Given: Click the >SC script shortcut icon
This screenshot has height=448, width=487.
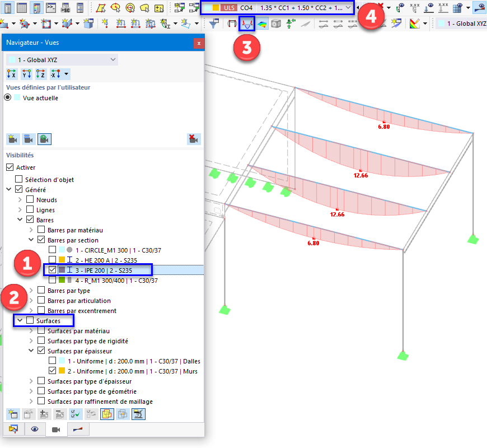Looking at the screenshot, I should 65,7.
